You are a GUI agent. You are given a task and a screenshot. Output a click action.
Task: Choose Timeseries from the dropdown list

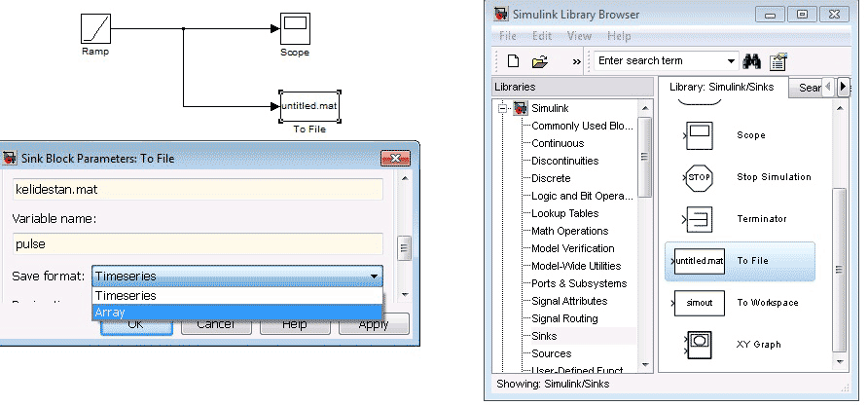pos(237,295)
